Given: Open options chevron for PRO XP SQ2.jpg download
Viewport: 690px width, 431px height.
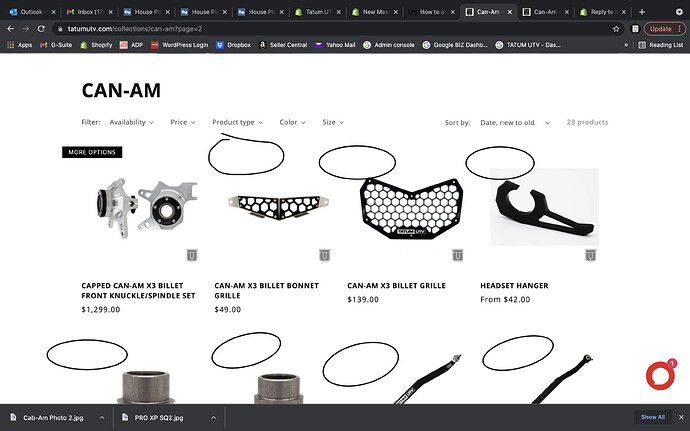Looking at the screenshot, I should pos(213,417).
